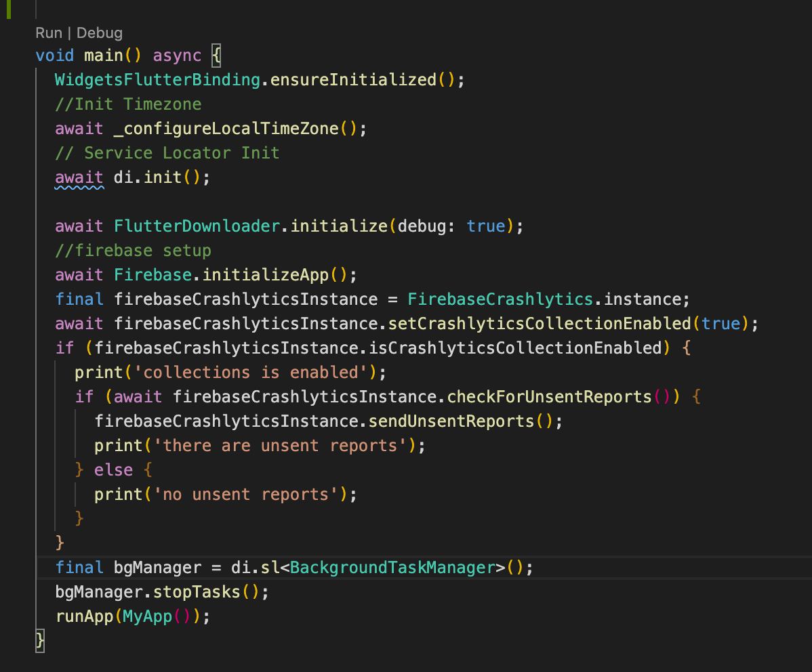The height and width of the screenshot is (672, 812).
Task: Click 'sendUnsentReports' method call
Action: [451, 421]
